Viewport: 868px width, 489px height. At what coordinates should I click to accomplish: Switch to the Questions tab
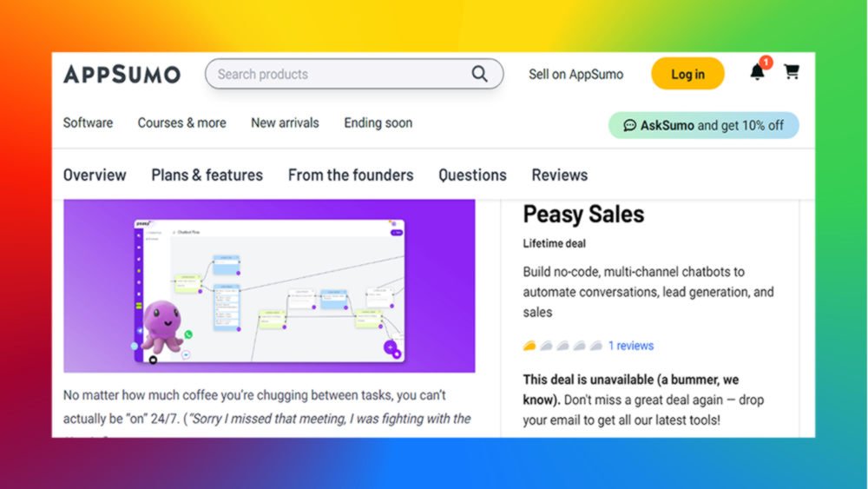[x=472, y=175]
